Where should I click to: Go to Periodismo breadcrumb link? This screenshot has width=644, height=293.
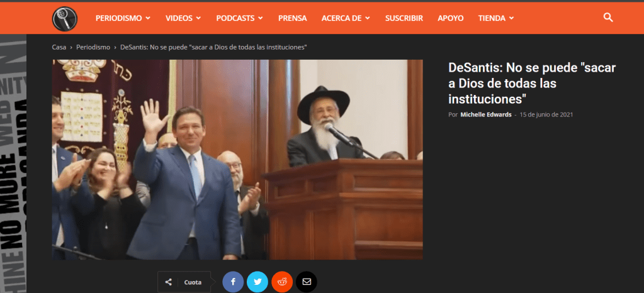[x=93, y=47]
